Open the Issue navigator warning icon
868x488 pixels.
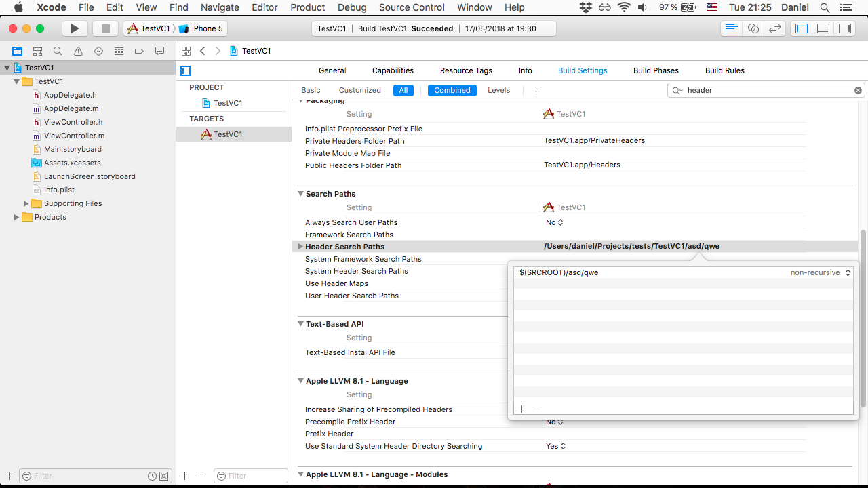(78, 51)
